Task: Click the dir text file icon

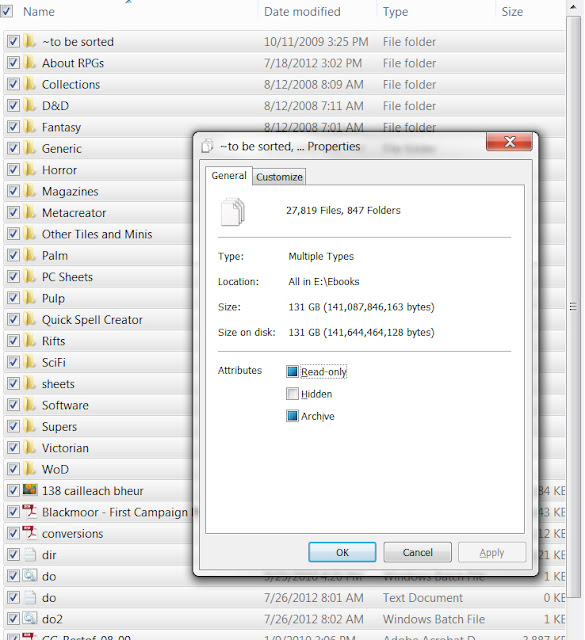Action: click(x=29, y=554)
